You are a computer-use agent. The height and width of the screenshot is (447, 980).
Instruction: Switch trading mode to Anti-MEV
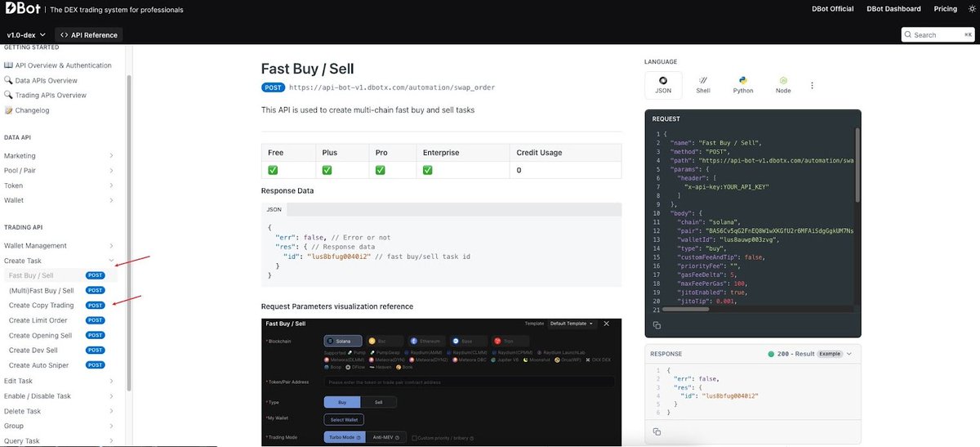click(385, 437)
